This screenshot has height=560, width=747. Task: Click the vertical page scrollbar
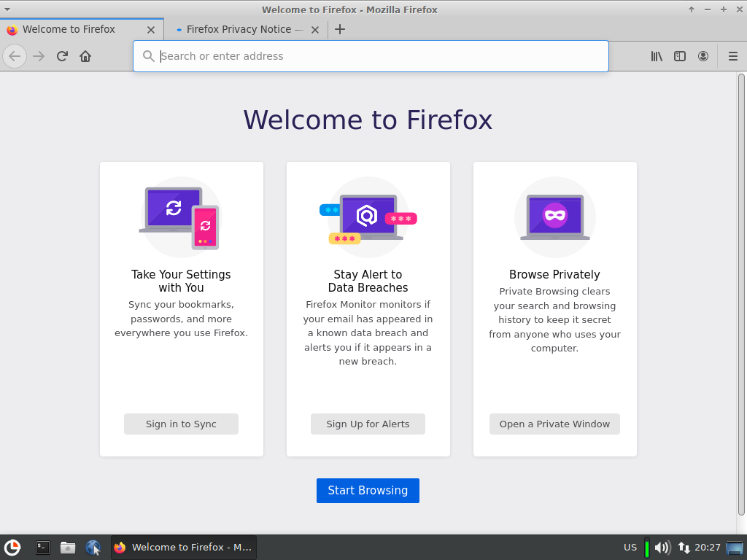click(741, 295)
